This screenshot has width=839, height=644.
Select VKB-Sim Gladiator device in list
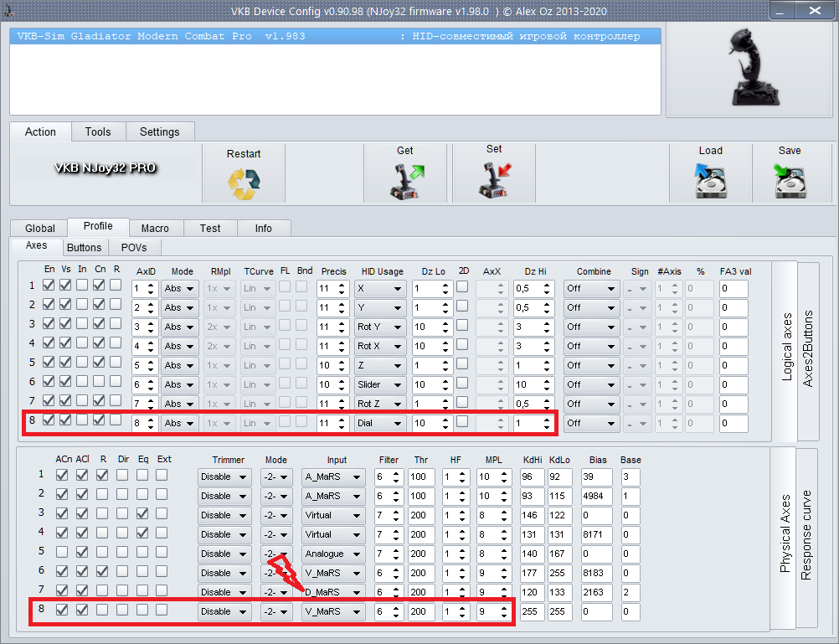[336, 36]
